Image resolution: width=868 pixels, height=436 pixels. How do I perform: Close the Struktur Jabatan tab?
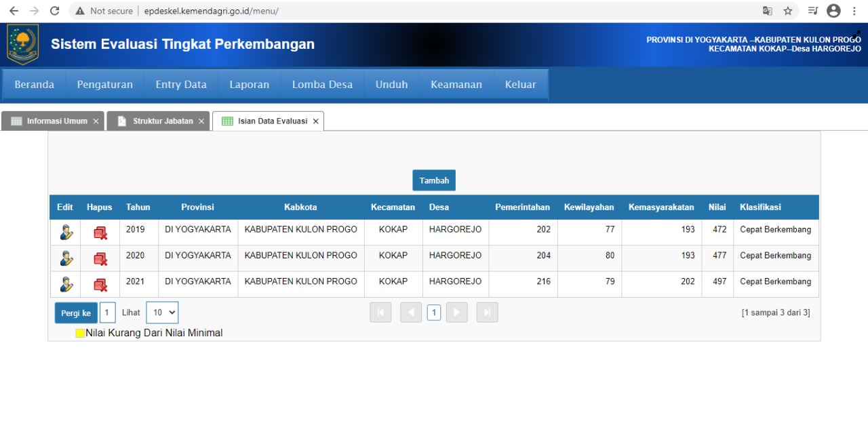coord(201,121)
